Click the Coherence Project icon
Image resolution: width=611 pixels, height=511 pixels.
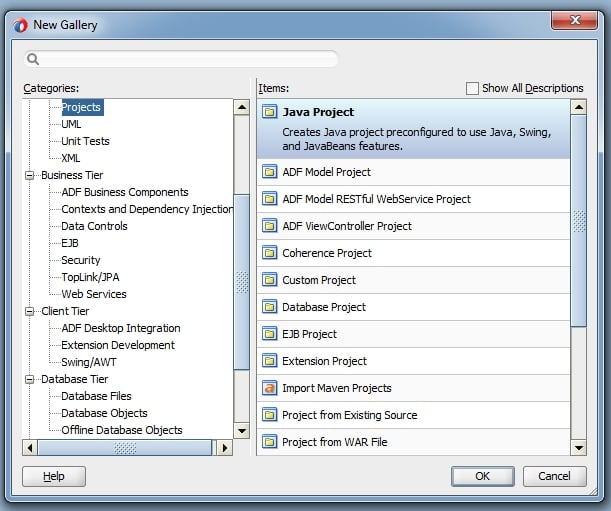[269, 253]
